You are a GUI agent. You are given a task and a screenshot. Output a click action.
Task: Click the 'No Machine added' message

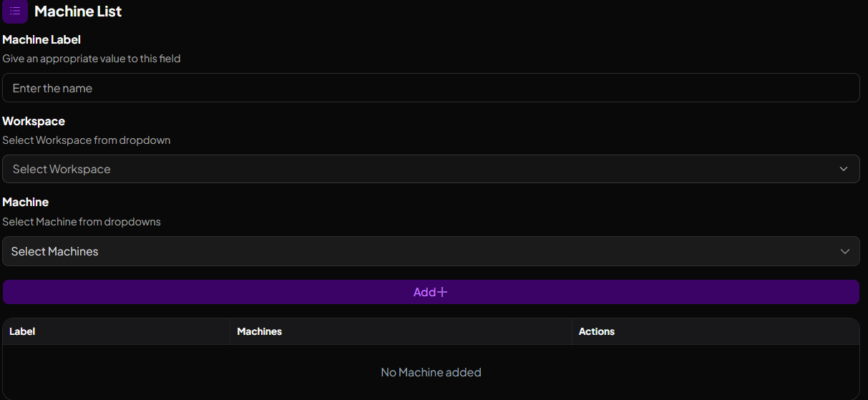431,372
